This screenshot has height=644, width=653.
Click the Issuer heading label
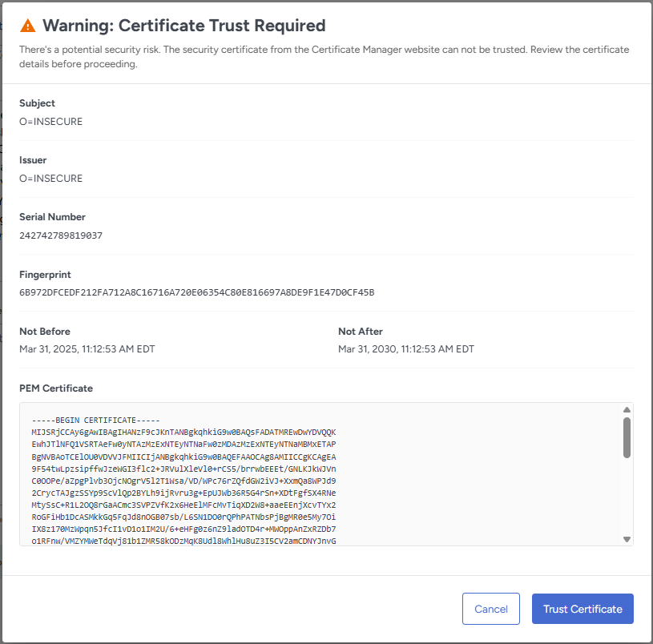pyautogui.click(x=33, y=160)
